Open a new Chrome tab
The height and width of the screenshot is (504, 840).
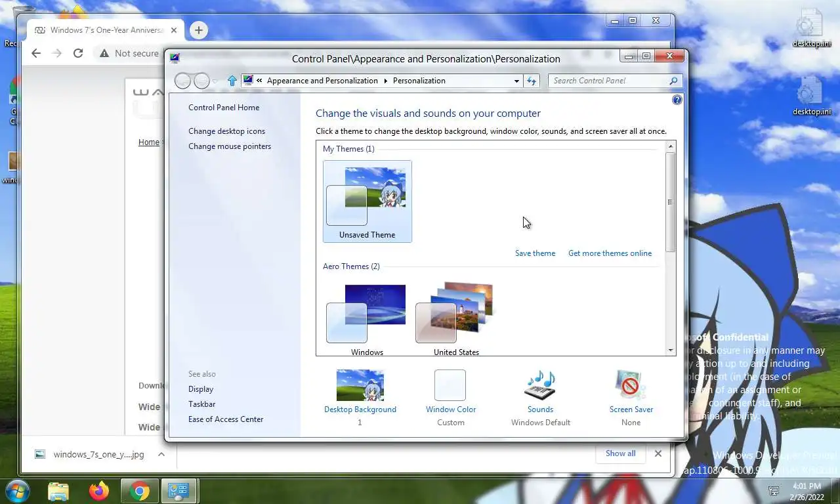(x=199, y=30)
